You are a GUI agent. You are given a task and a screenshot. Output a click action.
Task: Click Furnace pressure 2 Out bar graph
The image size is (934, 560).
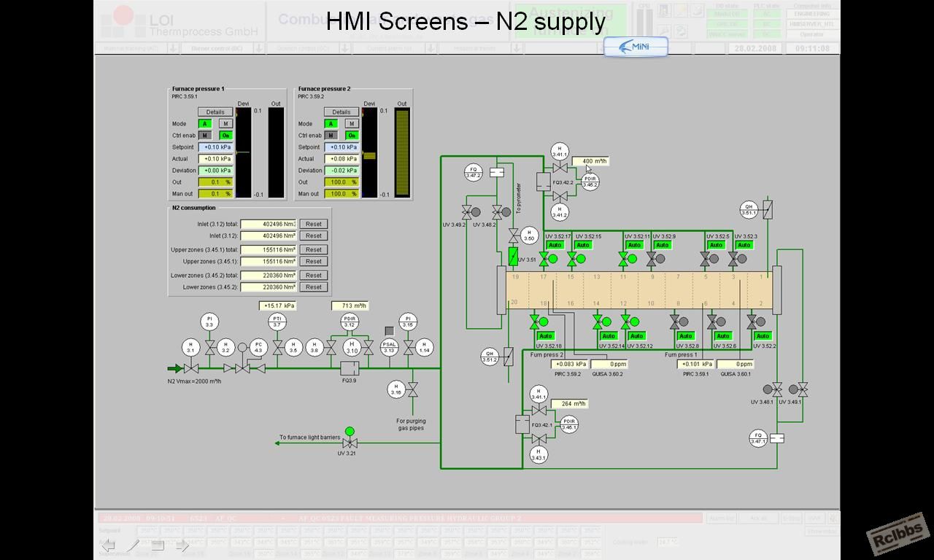[402, 153]
